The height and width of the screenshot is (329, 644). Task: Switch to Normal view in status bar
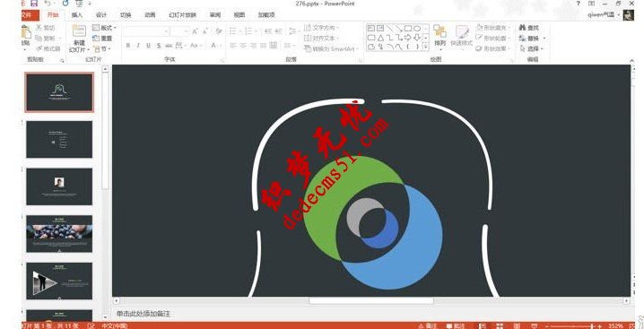point(483,325)
